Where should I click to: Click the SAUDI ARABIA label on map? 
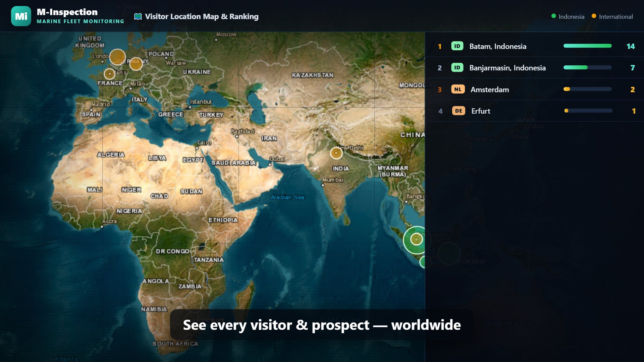233,163
